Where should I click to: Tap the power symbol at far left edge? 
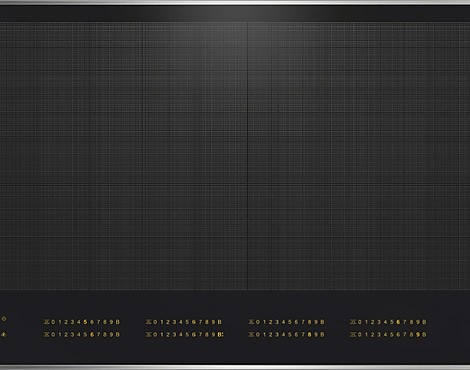tap(4, 319)
